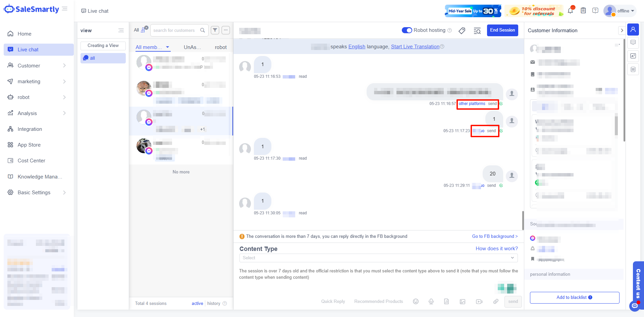This screenshot has height=317, width=644.
Task: Open chat history search icon
Action: pos(477,31)
